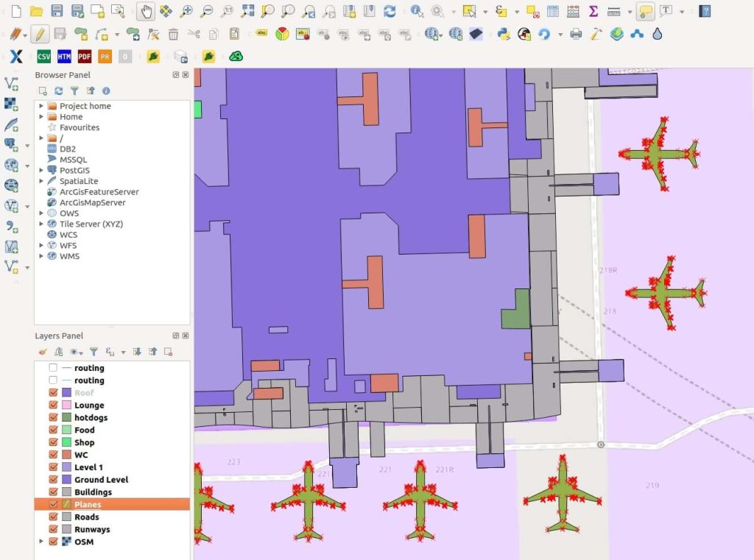Enable the topmost routing layer checkbox
The image size is (754, 560).
click(x=53, y=367)
